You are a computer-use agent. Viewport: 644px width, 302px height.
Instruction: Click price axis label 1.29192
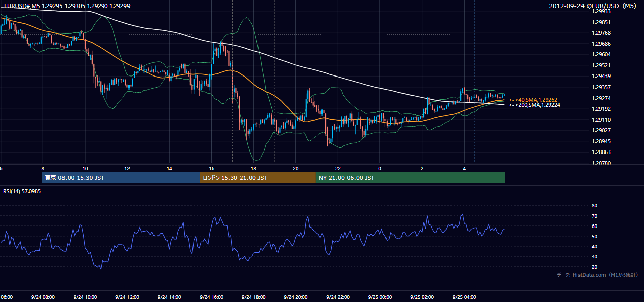click(601, 109)
